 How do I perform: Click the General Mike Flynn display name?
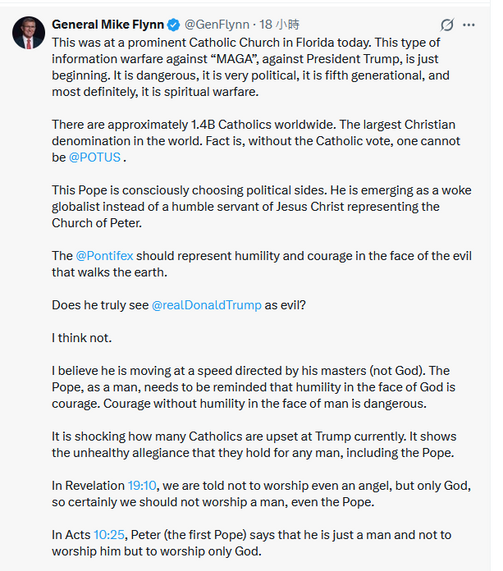coord(108,24)
